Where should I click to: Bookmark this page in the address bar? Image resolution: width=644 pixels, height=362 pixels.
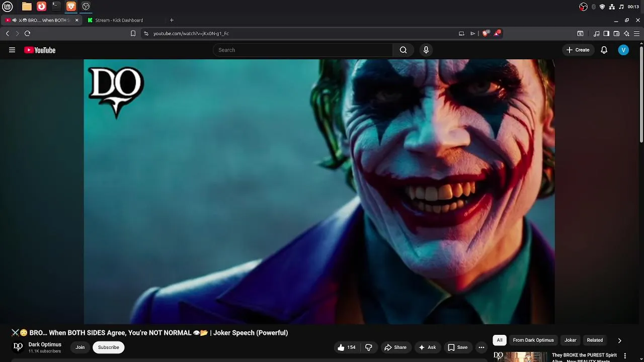tap(133, 33)
